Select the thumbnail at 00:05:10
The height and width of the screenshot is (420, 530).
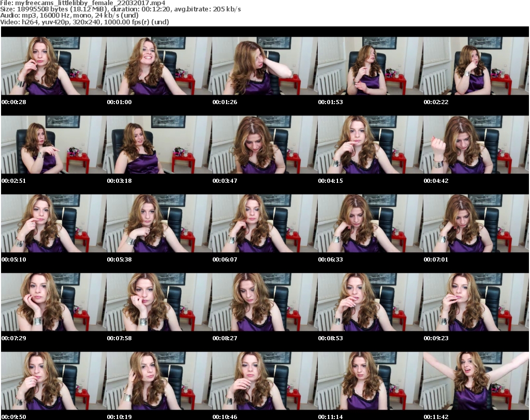[53, 224]
